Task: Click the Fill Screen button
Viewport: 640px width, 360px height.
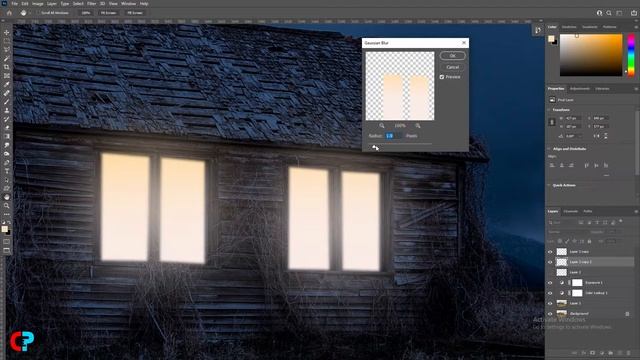Action: [x=135, y=13]
